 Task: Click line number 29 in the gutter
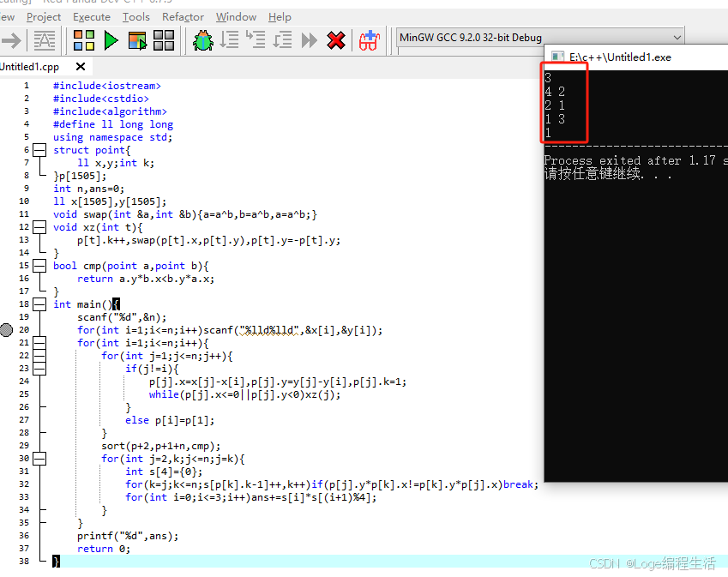pos(24,445)
